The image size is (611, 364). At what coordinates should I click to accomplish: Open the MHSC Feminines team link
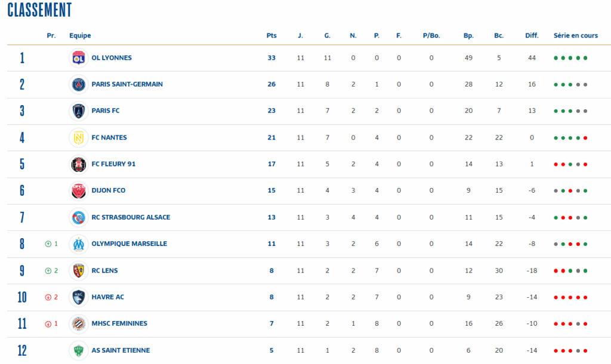point(119,323)
